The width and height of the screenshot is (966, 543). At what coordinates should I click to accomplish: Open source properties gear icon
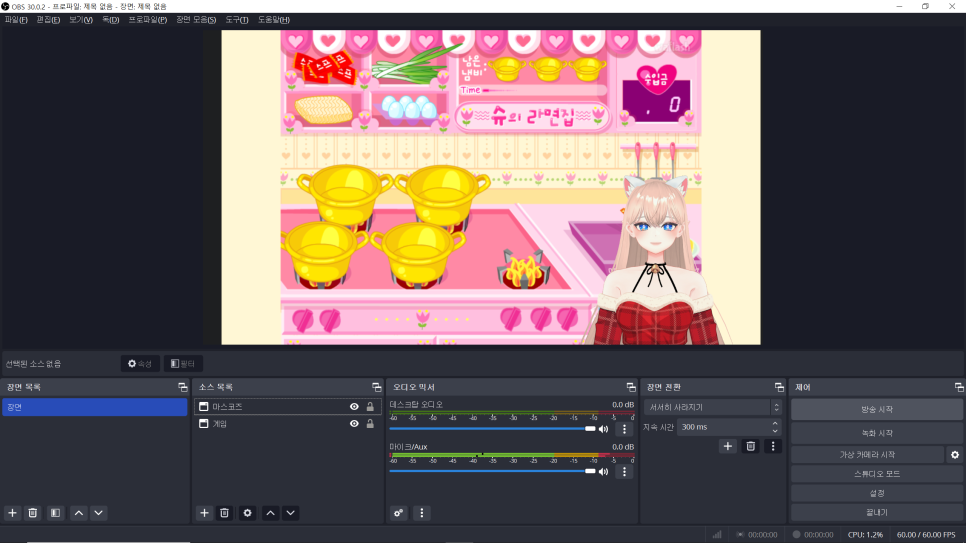coord(248,513)
